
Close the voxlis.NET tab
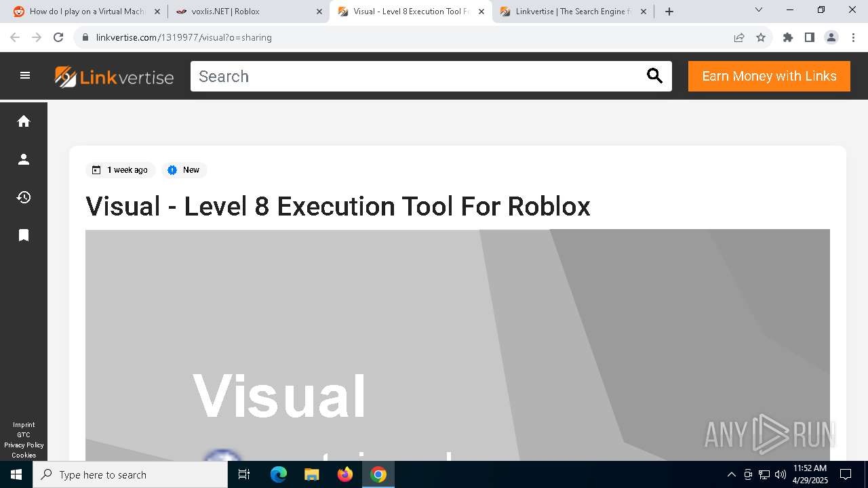(319, 12)
